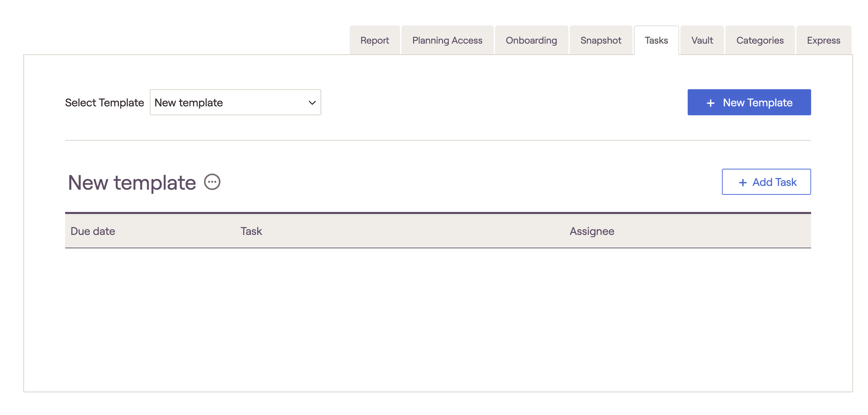Open the Express tab
This screenshot has height=415, width=868.
point(824,40)
